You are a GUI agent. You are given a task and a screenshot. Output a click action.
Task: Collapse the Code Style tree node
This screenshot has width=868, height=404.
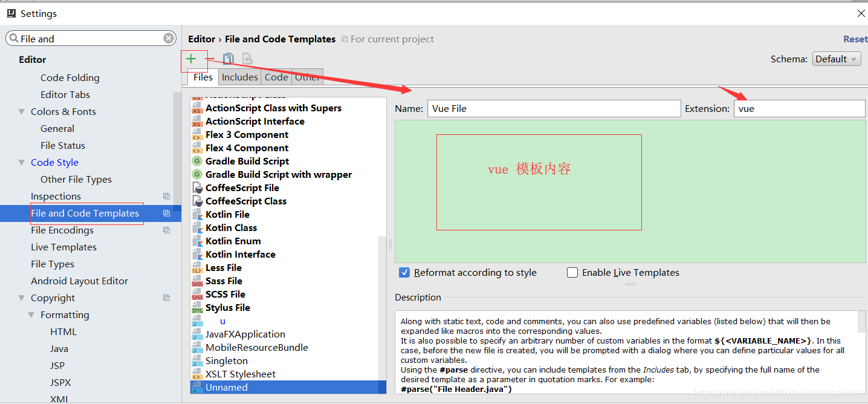pyautogui.click(x=22, y=162)
